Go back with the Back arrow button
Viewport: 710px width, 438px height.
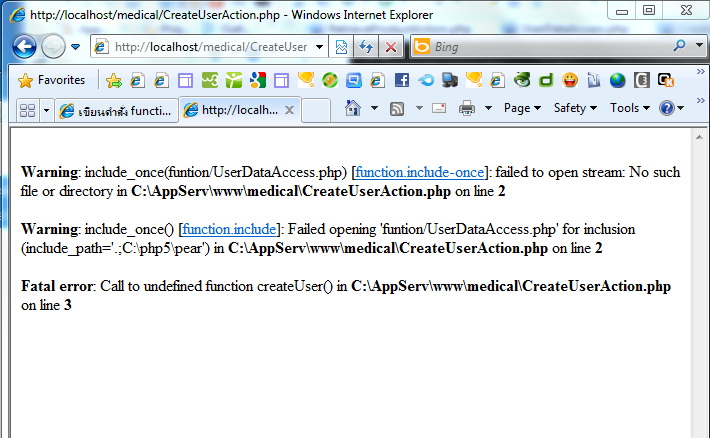coord(24,46)
